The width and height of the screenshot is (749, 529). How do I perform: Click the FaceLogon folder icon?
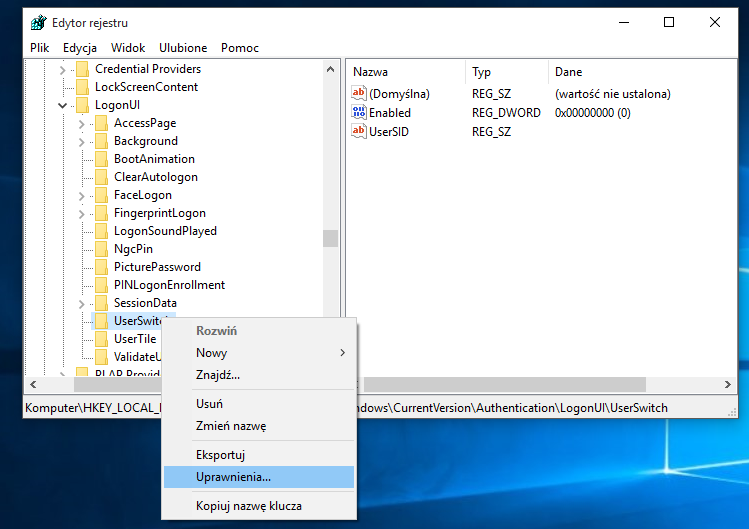(x=101, y=195)
